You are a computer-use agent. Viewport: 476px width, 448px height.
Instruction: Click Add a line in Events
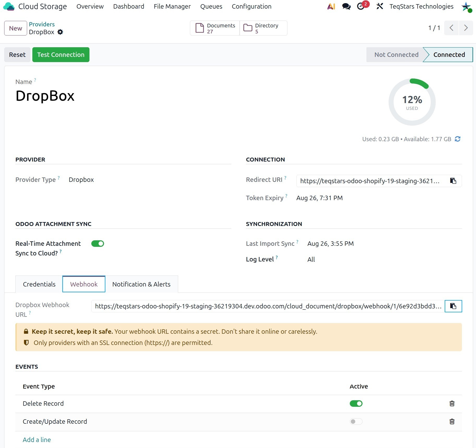[x=37, y=440]
